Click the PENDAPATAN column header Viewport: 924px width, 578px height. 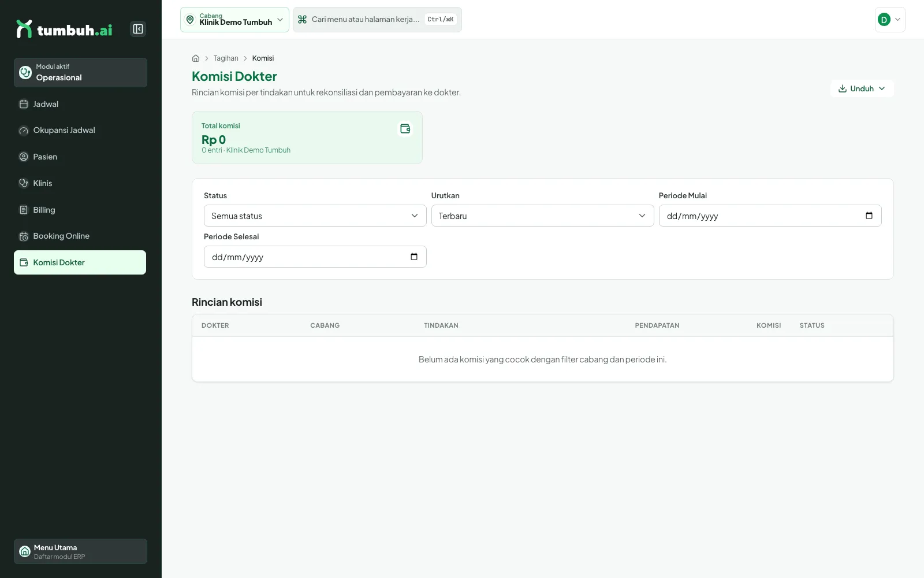coord(657,325)
